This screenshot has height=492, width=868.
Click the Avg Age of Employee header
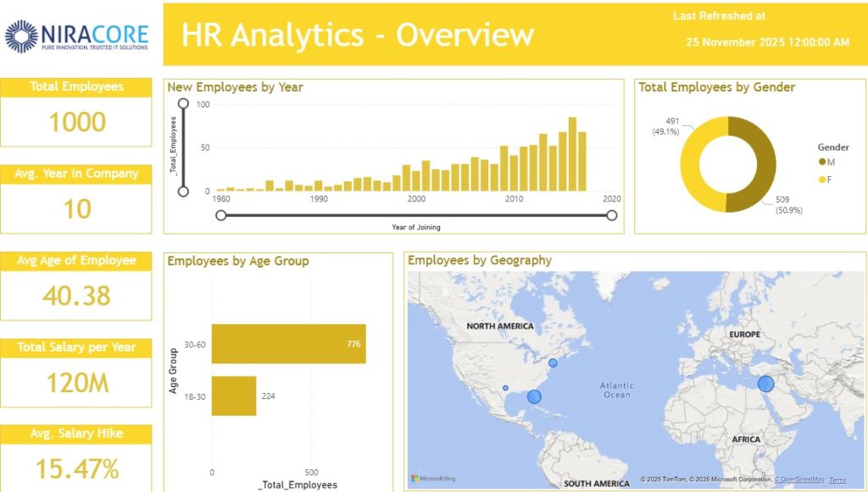[x=76, y=260]
